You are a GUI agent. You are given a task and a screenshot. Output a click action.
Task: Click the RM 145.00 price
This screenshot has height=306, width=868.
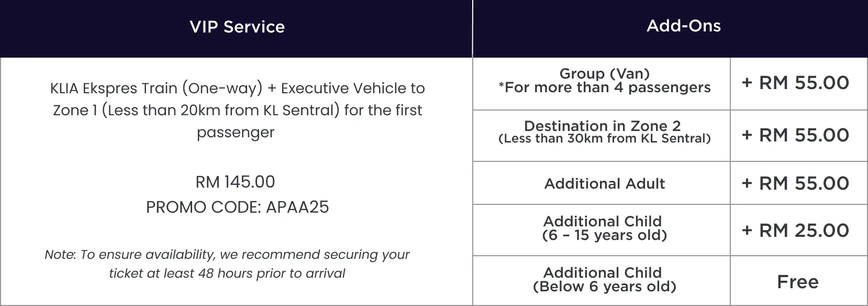tap(235, 182)
